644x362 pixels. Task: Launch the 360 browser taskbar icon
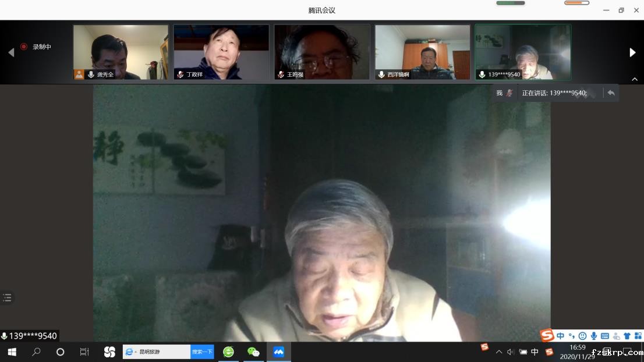click(228, 352)
